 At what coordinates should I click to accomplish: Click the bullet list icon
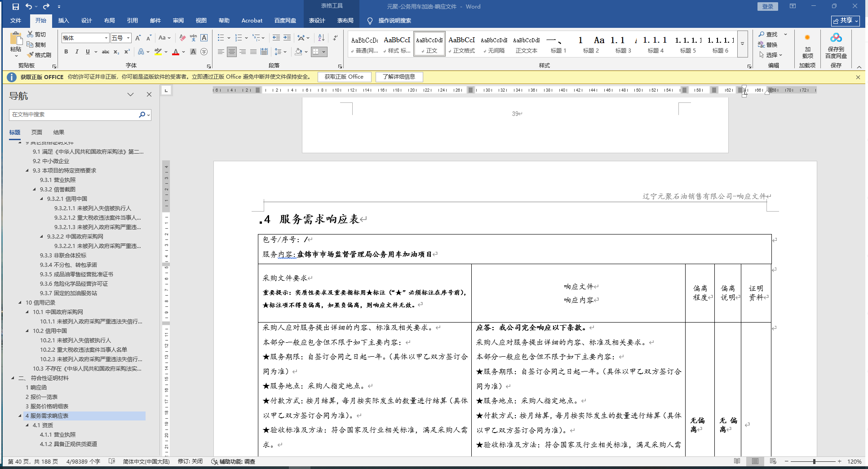click(x=221, y=38)
